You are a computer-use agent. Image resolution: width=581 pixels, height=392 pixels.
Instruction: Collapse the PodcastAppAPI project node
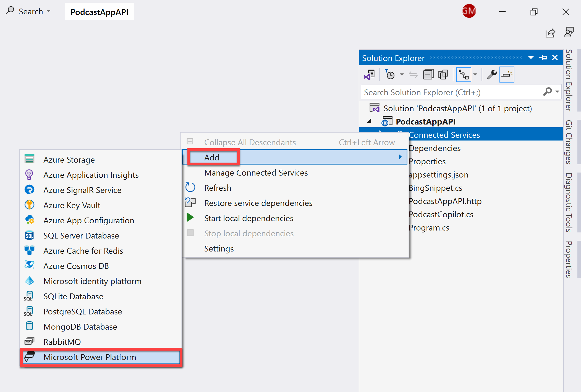[x=369, y=121]
